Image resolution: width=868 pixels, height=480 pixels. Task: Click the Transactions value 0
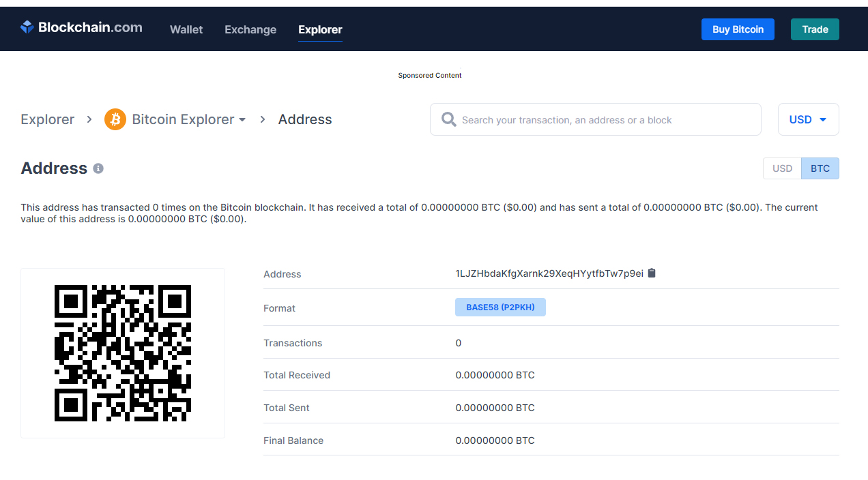459,343
